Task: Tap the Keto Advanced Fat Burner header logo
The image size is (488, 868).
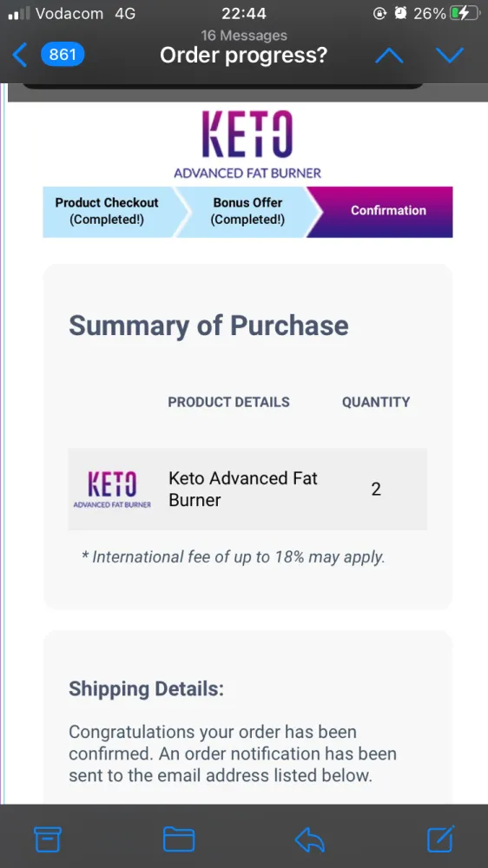Action: (x=247, y=144)
